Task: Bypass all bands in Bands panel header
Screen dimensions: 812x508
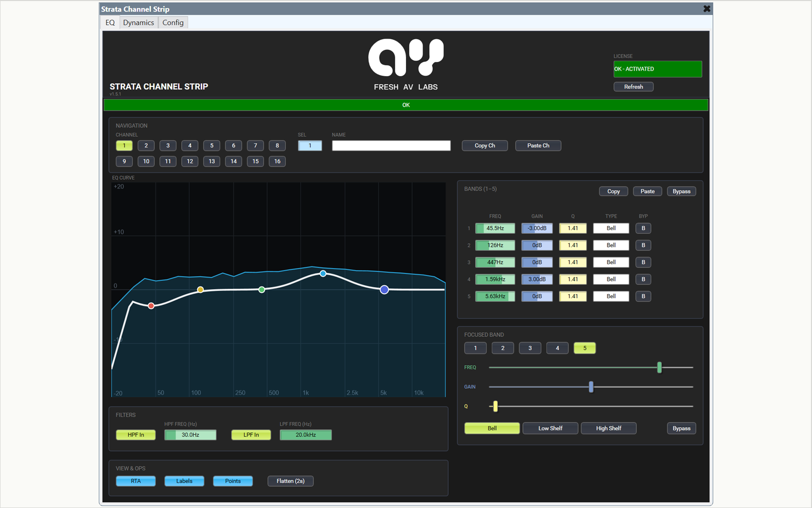Action: 682,192
